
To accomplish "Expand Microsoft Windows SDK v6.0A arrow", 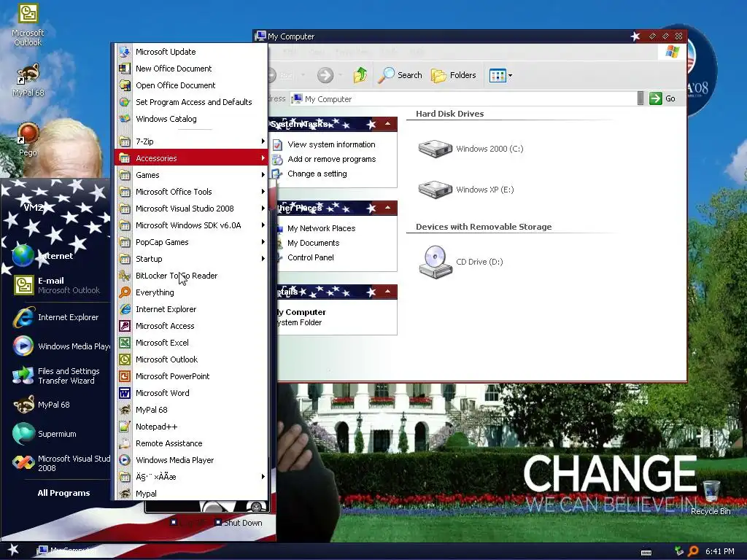I will tap(263, 225).
